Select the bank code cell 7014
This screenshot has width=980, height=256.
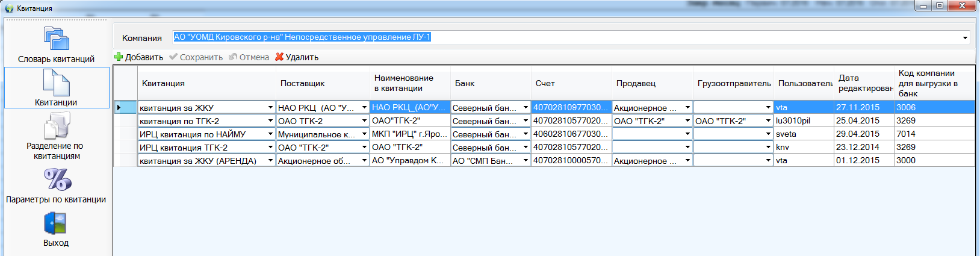click(x=933, y=134)
